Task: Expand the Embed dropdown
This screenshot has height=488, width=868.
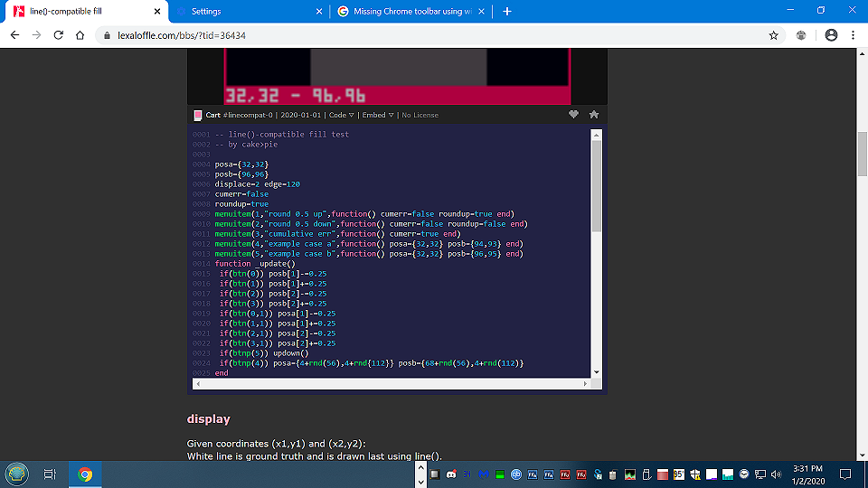Action: click(378, 115)
